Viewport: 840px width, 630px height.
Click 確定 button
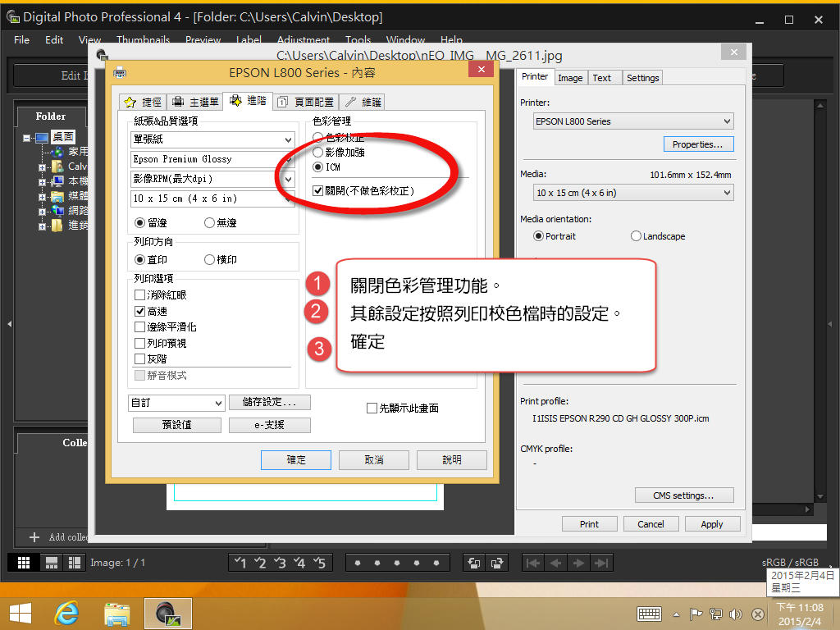(296, 459)
